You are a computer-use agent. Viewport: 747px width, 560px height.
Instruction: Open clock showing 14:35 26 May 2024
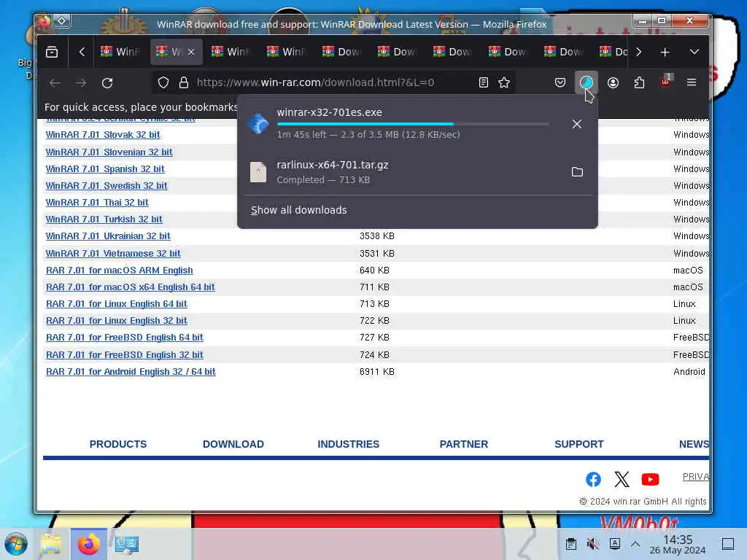(x=678, y=544)
